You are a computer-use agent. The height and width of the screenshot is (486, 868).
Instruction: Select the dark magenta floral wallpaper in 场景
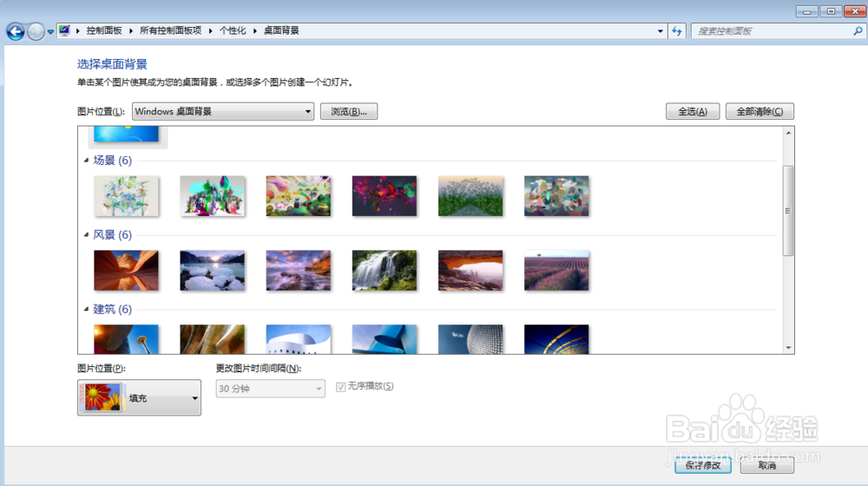click(x=385, y=196)
